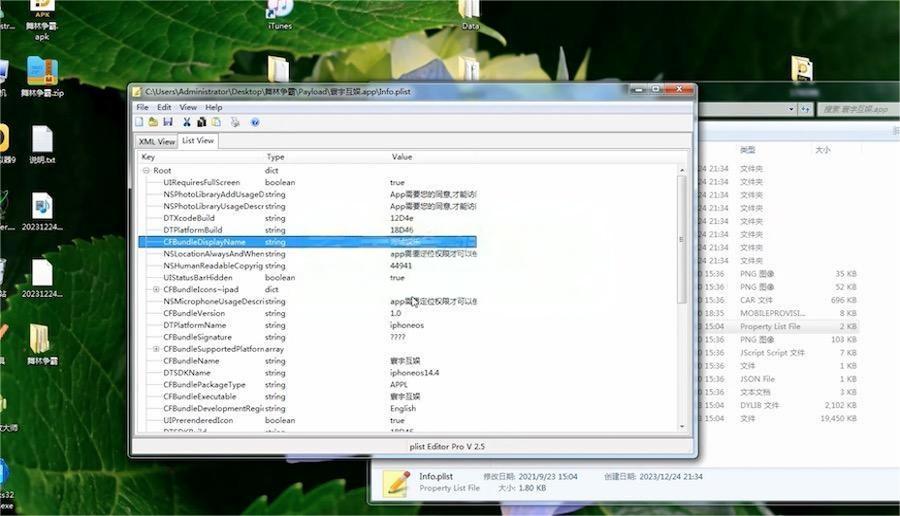
Task: Click the Save floppy disk icon
Action: pos(168,122)
